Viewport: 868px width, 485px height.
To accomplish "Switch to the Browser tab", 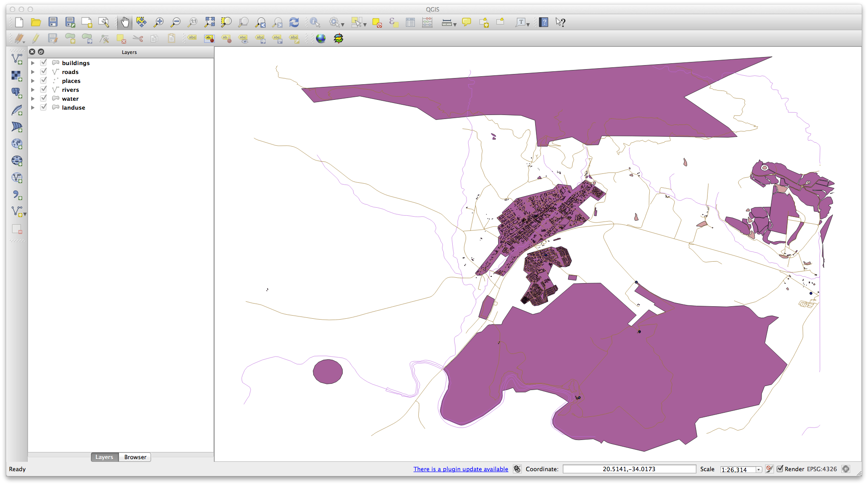I will (135, 457).
